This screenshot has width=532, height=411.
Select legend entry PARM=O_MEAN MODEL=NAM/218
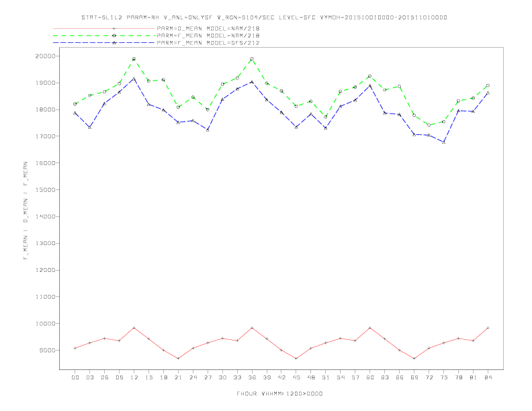208,28
